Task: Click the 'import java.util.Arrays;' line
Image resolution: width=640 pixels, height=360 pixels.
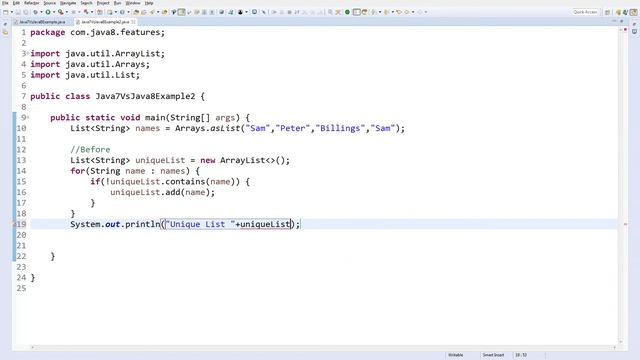Action: click(90, 64)
